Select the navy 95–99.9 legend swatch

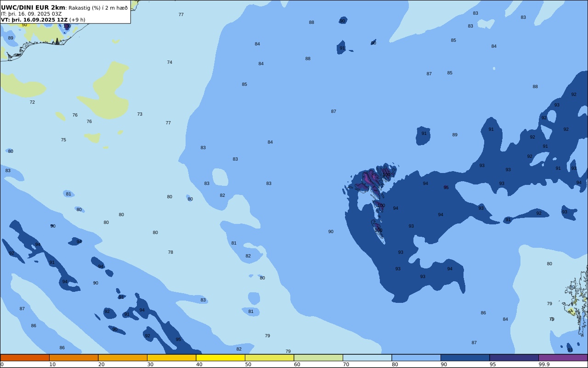[514, 357]
